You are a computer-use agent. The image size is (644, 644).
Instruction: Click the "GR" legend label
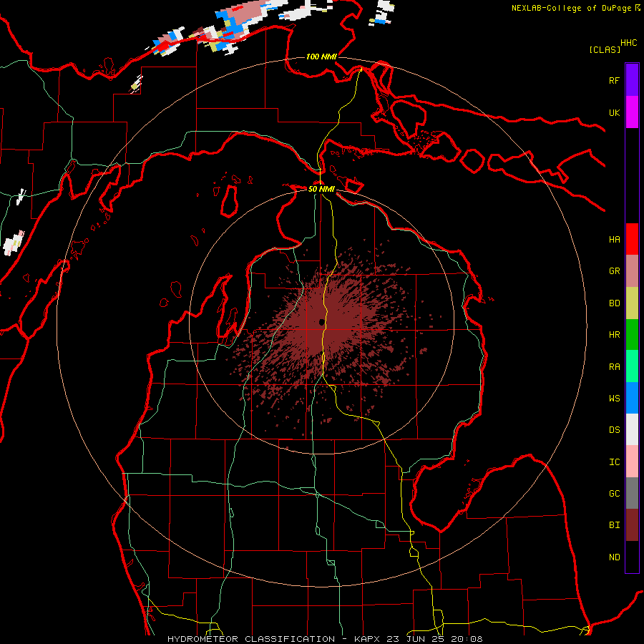(614, 271)
